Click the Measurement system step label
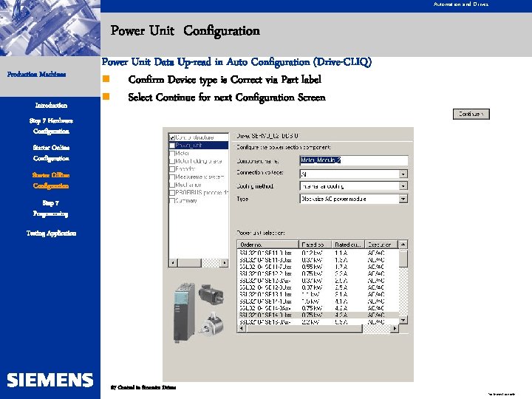 coord(199,177)
